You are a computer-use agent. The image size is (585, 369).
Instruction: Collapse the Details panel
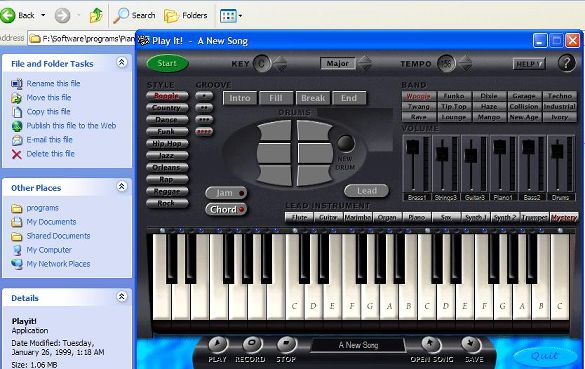point(122,297)
